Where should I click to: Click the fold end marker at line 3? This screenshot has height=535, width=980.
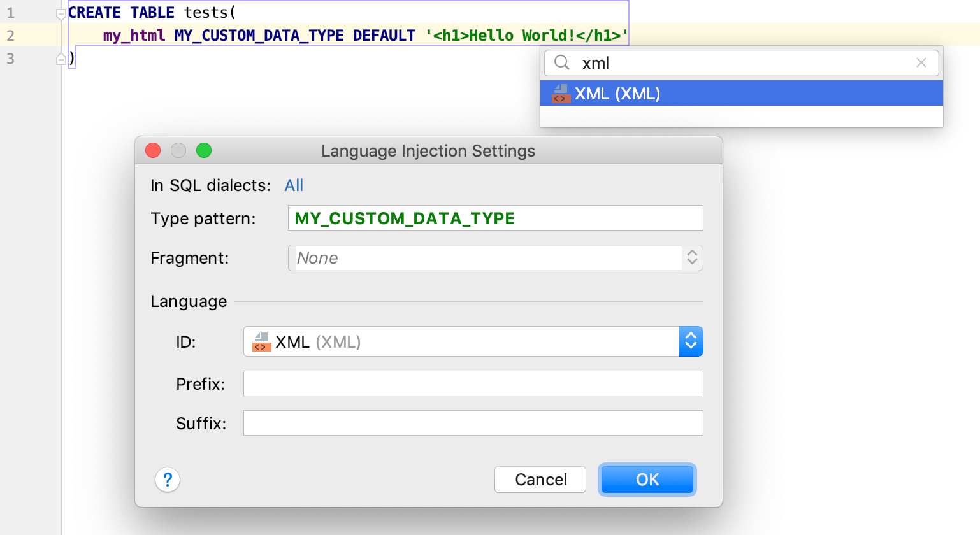[61, 59]
